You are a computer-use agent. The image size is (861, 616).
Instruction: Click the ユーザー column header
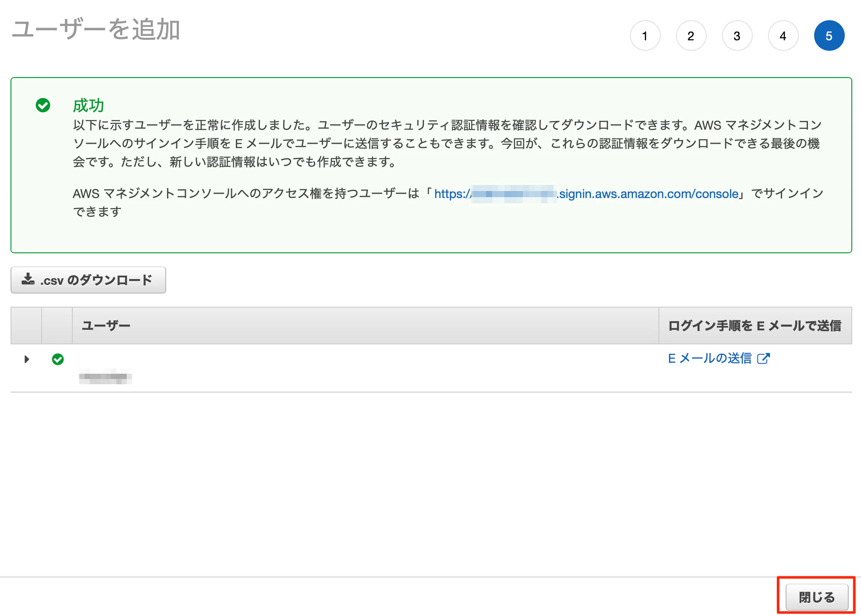coord(107,325)
